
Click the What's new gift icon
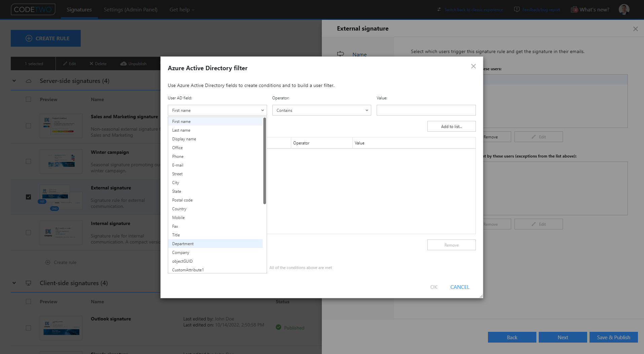click(574, 9)
